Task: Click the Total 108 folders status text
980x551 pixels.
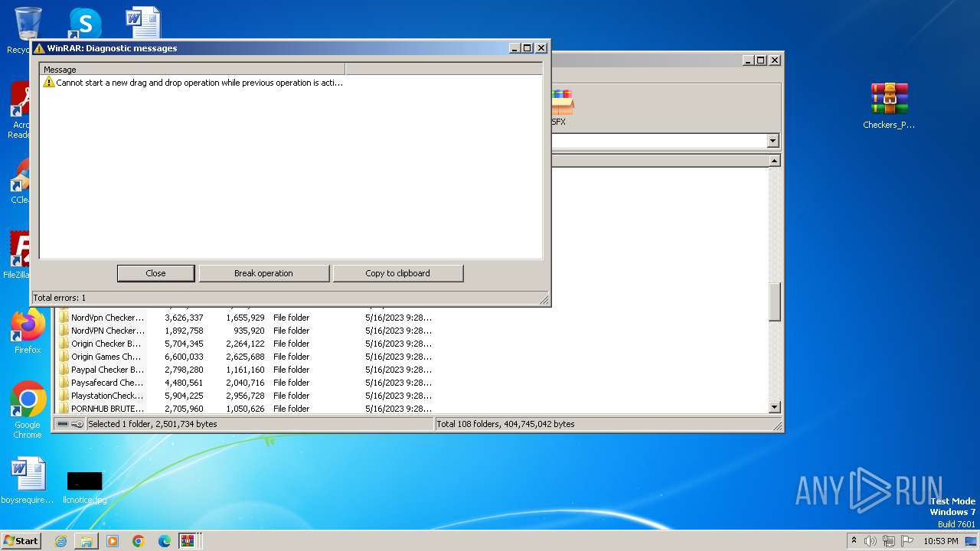Action: click(x=505, y=424)
